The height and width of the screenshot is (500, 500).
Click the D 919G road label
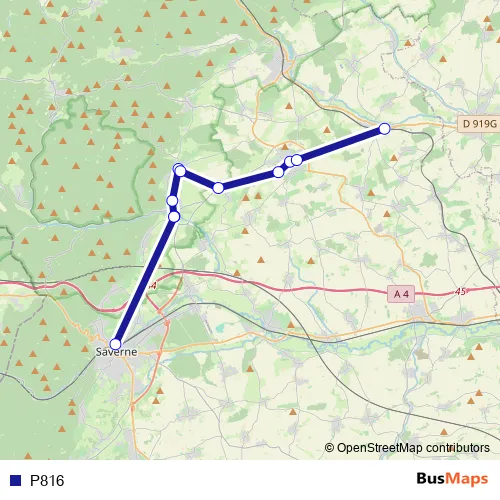tap(479, 124)
